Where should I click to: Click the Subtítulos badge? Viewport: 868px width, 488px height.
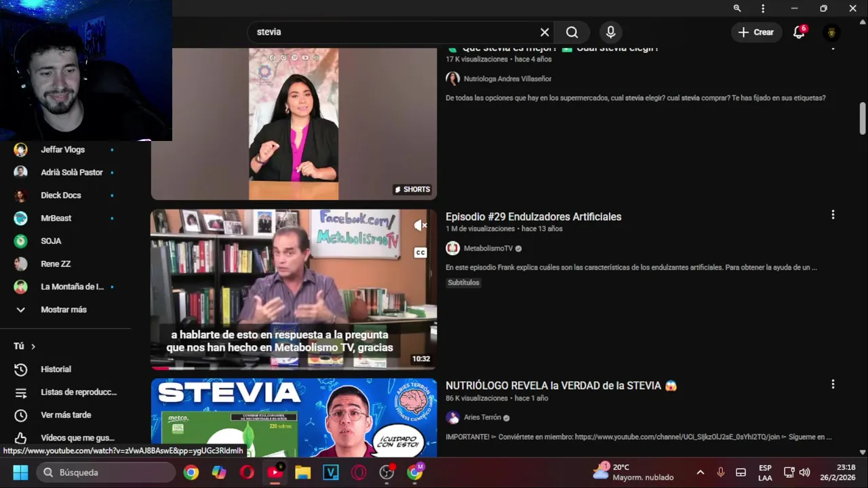(463, 283)
